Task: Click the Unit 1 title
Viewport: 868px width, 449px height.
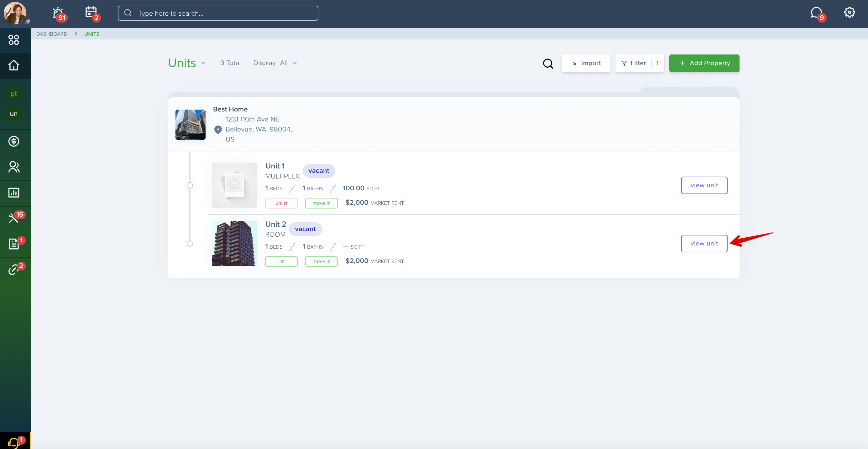Action: [275, 166]
